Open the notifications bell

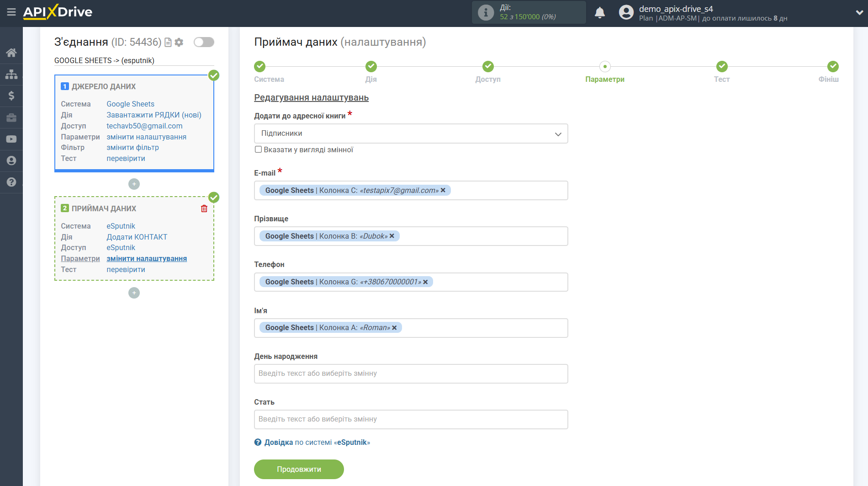pyautogui.click(x=600, y=12)
